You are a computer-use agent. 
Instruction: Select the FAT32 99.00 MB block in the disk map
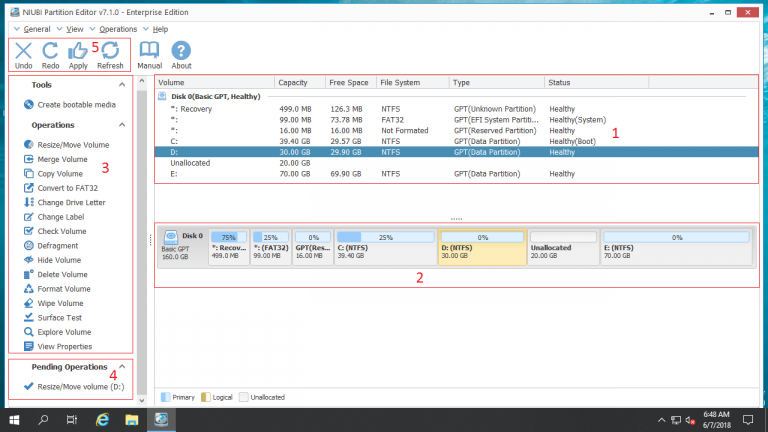point(271,247)
